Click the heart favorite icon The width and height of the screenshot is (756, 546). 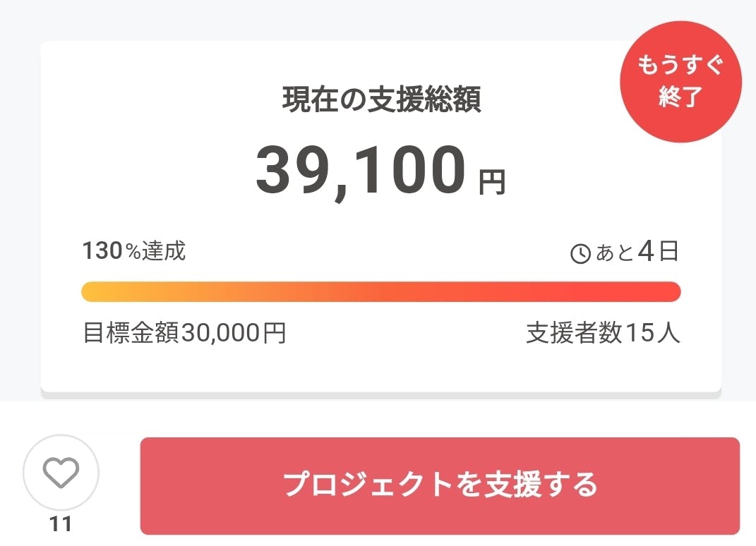tap(61, 472)
